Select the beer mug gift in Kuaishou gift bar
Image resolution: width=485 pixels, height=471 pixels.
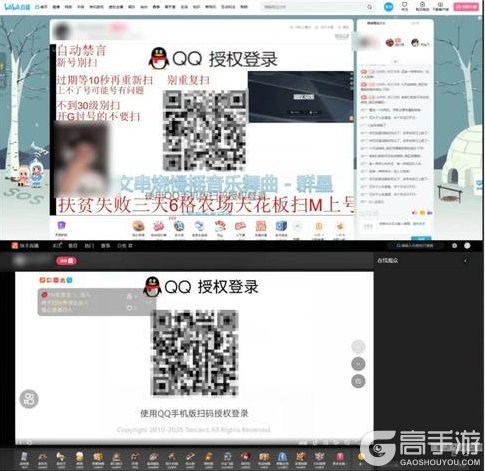pos(79,456)
